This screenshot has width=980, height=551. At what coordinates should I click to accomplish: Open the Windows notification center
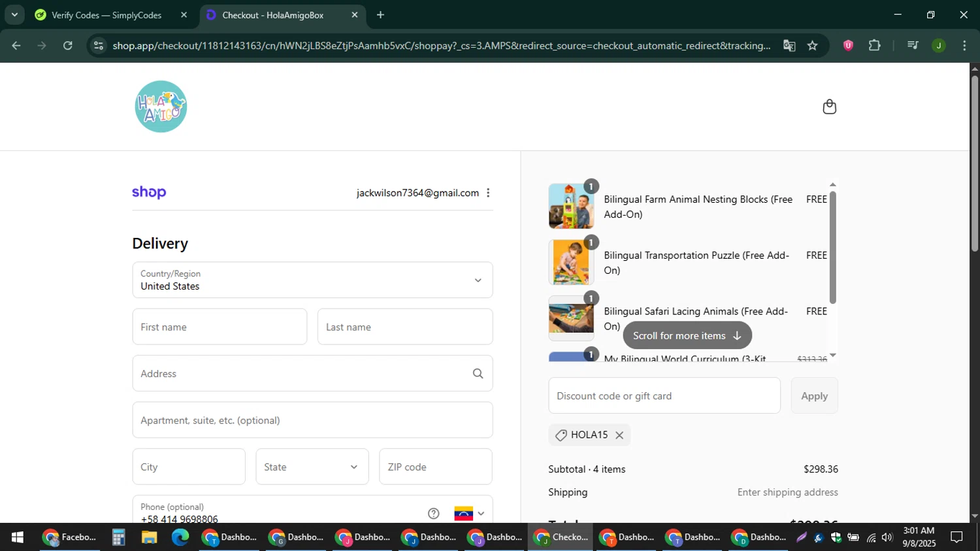tap(956, 537)
